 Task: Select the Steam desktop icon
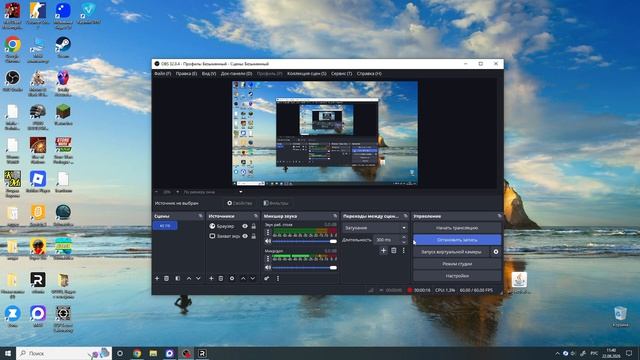pos(63,48)
